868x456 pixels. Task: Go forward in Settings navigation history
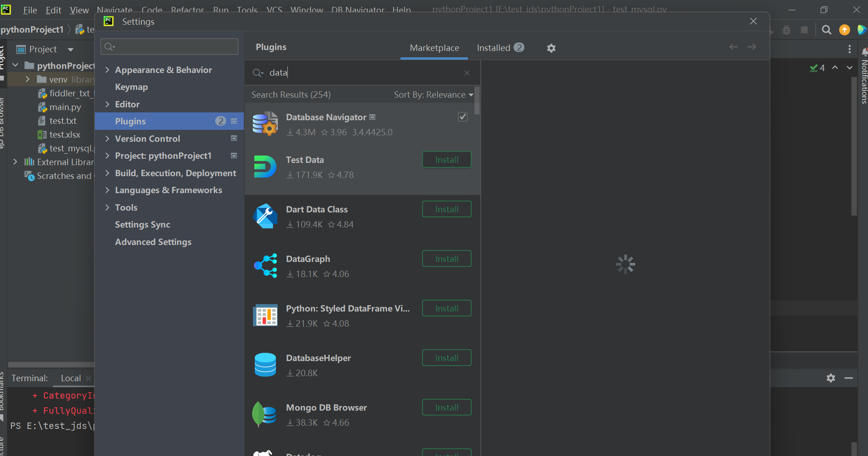click(x=752, y=47)
